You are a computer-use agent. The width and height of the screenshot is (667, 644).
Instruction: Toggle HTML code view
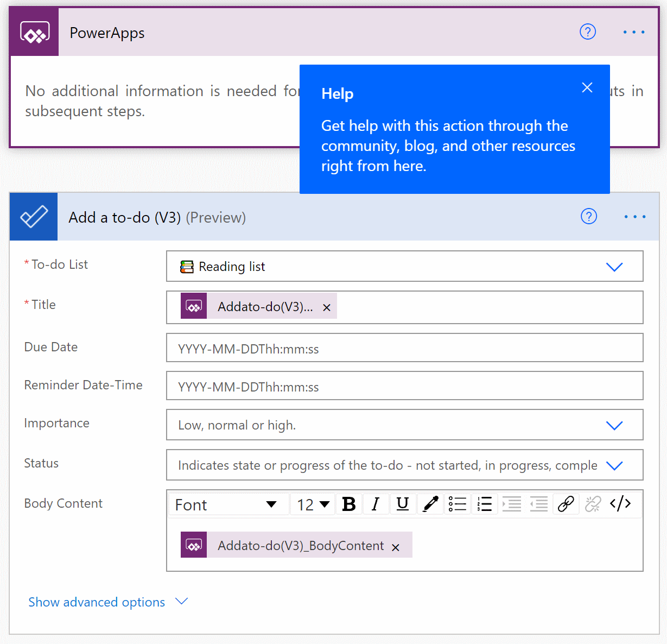click(x=620, y=504)
